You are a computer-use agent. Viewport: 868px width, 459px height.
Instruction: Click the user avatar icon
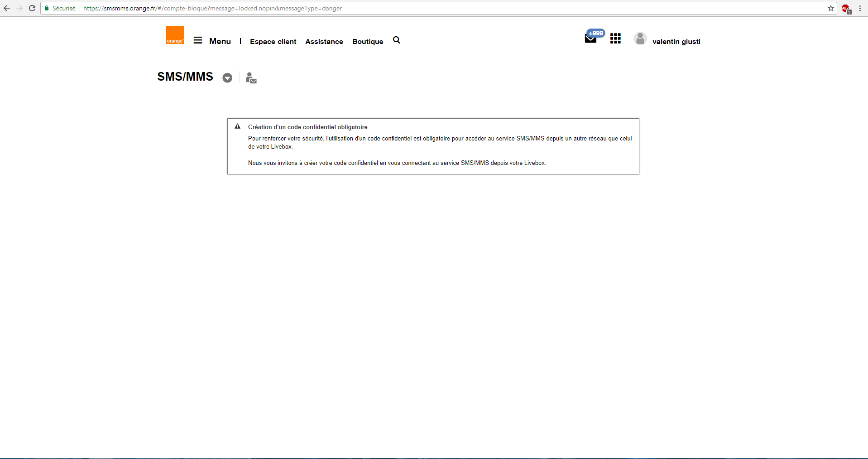tap(640, 39)
